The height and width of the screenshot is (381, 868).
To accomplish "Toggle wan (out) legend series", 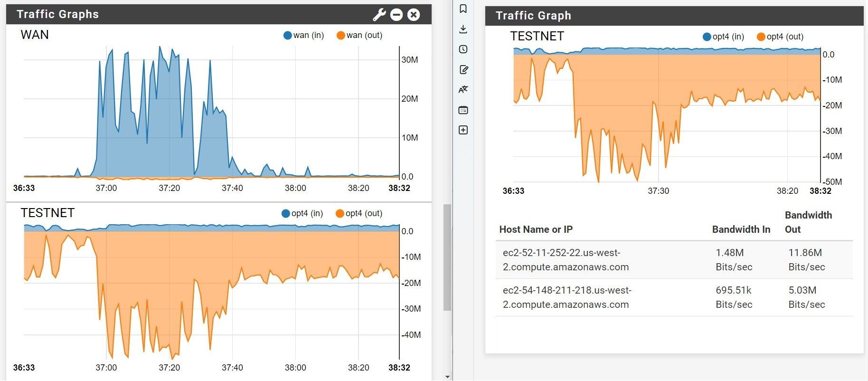I will (x=359, y=35).
